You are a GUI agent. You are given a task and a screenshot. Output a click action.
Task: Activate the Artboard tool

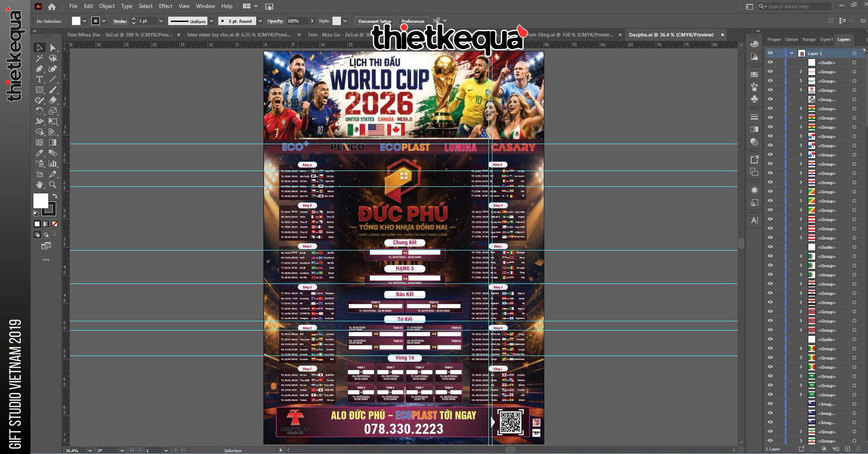pyautogui.click(x=40, y=174)
